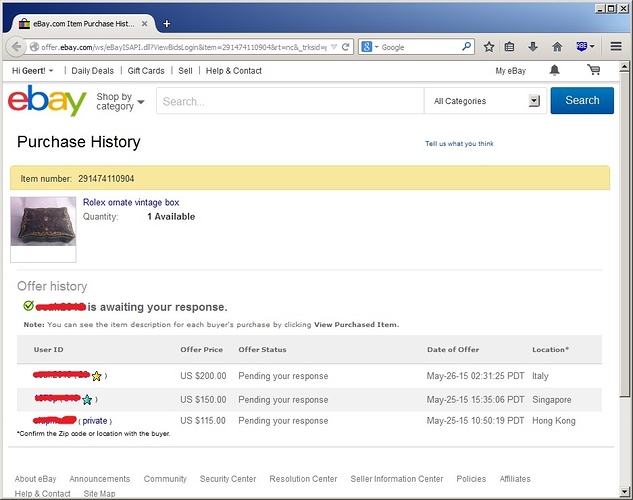
Task: Open Policies footer link
Action: 471,479
